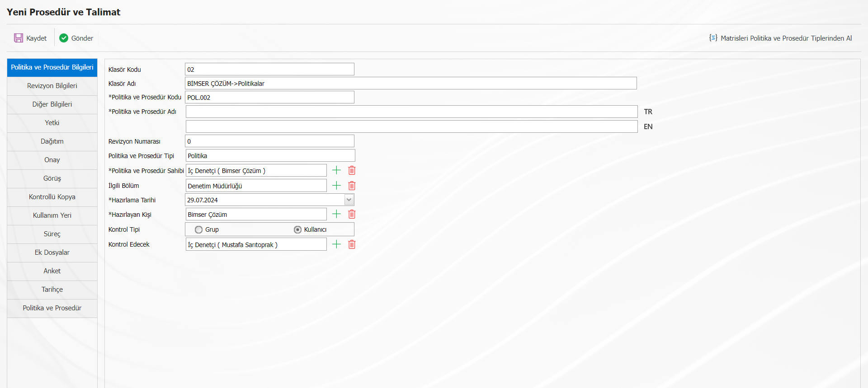Switch to the Revizyon Bilgileri tab

point(52,86)
